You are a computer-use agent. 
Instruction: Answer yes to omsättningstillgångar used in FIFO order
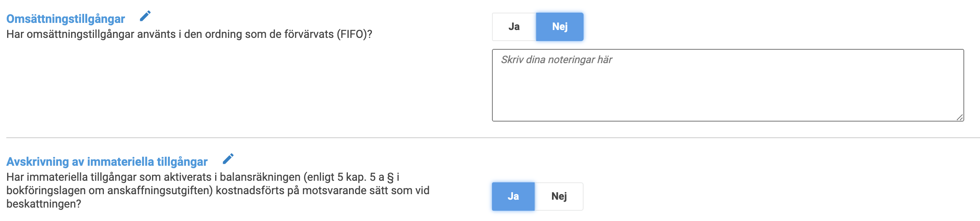514,27
